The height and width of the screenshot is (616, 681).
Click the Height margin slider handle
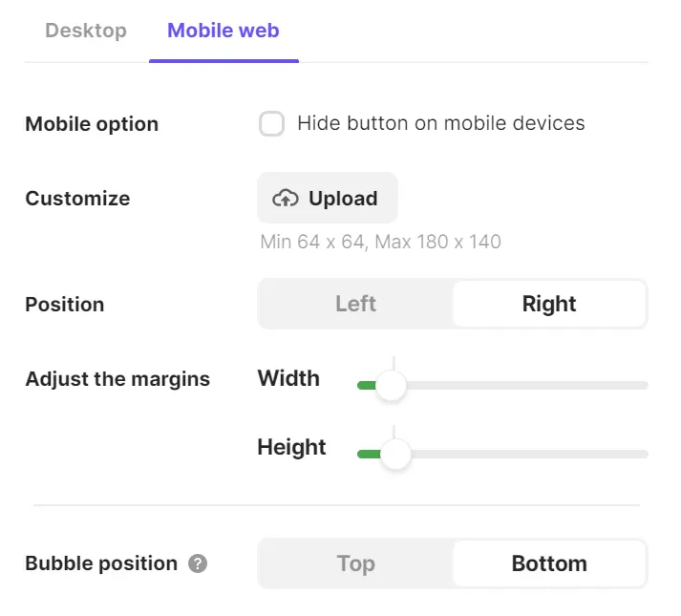tap(395, 454)
